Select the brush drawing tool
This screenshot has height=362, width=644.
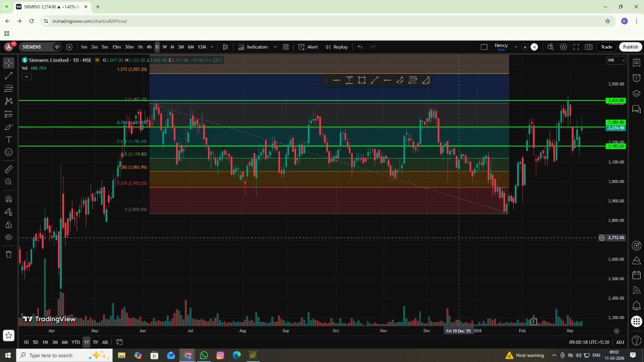tap(9, 127)
